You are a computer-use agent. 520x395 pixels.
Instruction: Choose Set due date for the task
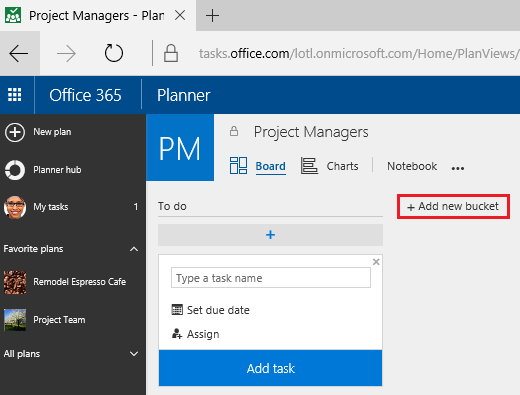218,310
